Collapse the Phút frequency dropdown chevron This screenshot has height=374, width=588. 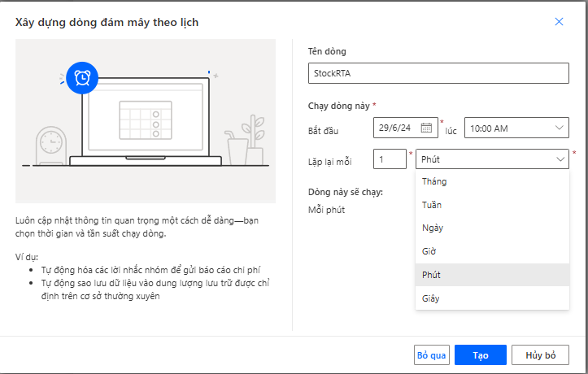[x=560, y=159]
